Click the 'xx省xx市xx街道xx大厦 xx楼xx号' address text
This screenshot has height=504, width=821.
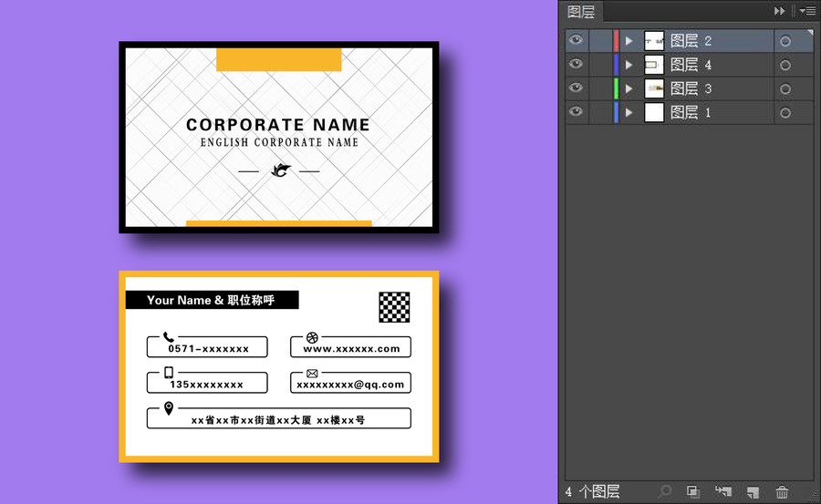pos(278,420)
